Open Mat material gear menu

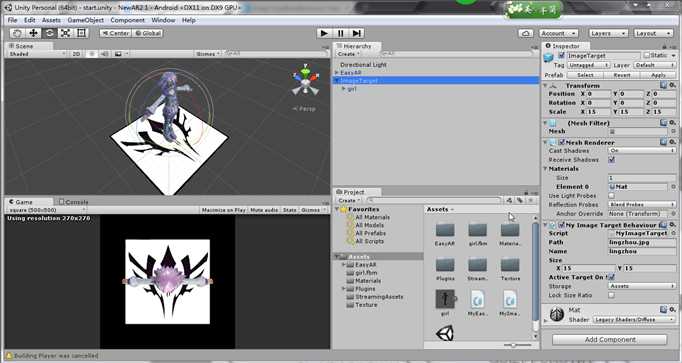coord(672,310)
